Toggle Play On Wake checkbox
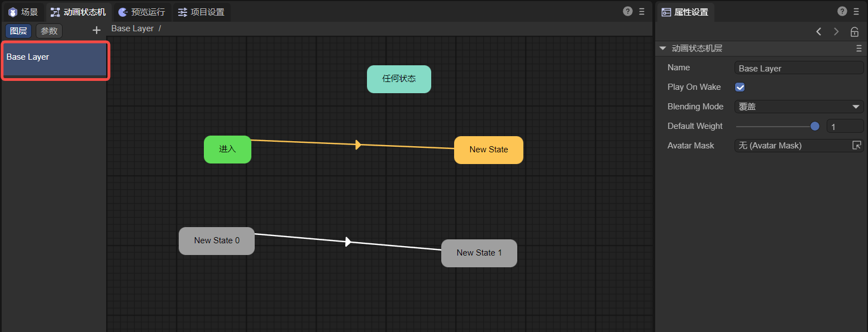The image size is (868, 332). [x=740, y=87]
